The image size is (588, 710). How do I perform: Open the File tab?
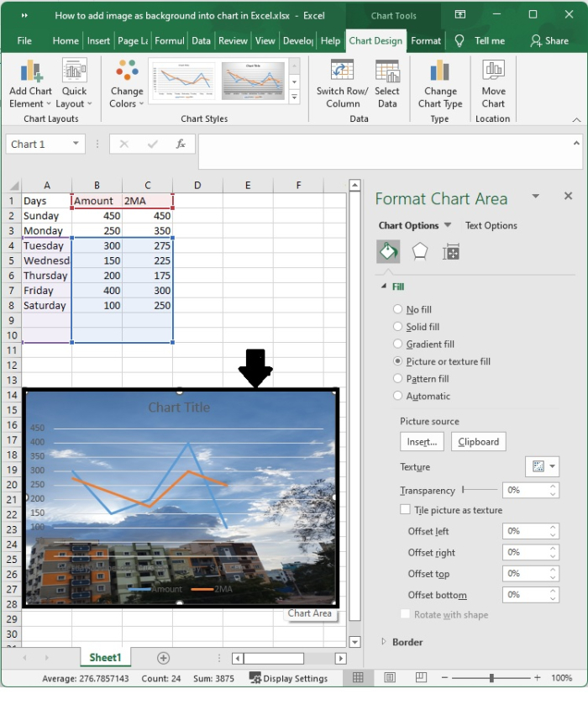(x=24, y=41)
